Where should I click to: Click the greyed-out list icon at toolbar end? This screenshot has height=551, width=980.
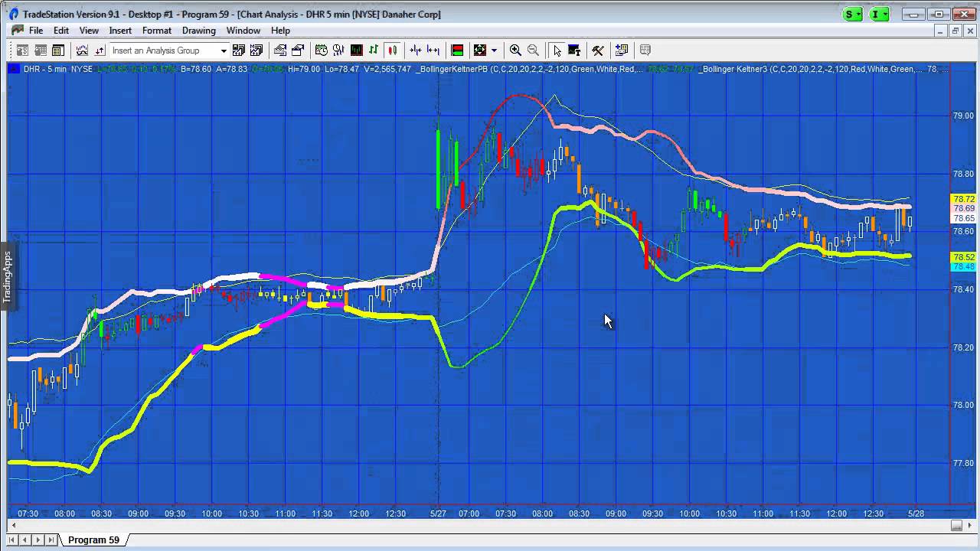[645, 51]
